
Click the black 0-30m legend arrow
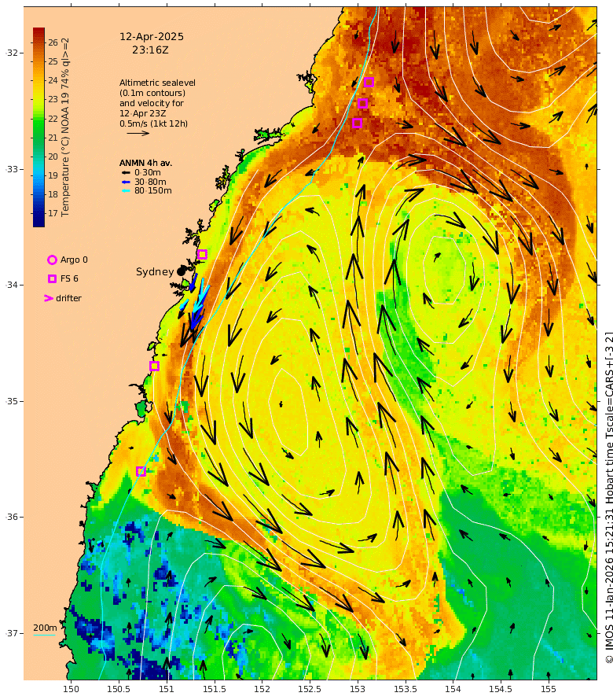tap(126, 172)
